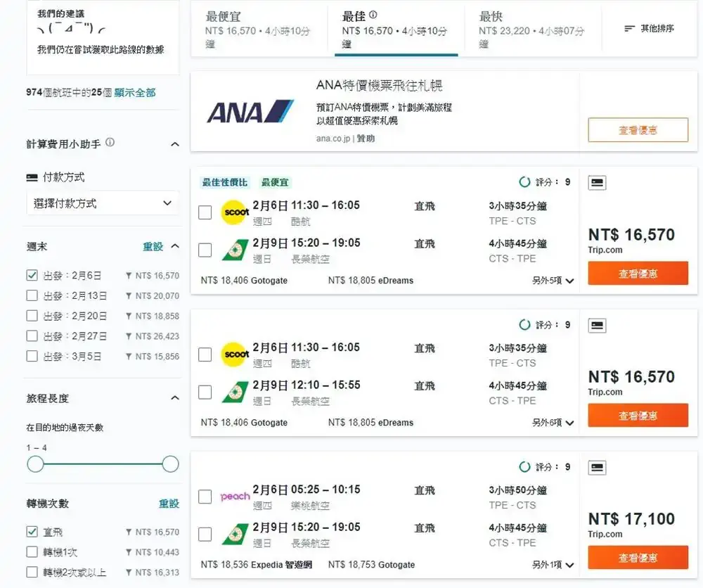Select second result's 12:10 return flight checkbox
Viewport: 703px width, 588px height.
coord(205,392)
